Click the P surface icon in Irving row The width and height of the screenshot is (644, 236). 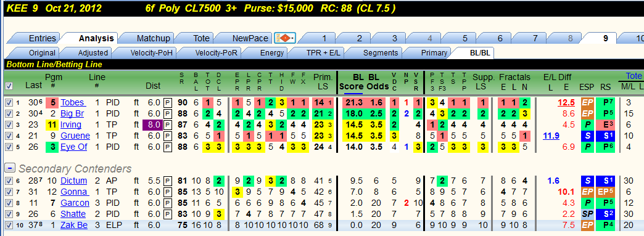[x=167, y=124]
